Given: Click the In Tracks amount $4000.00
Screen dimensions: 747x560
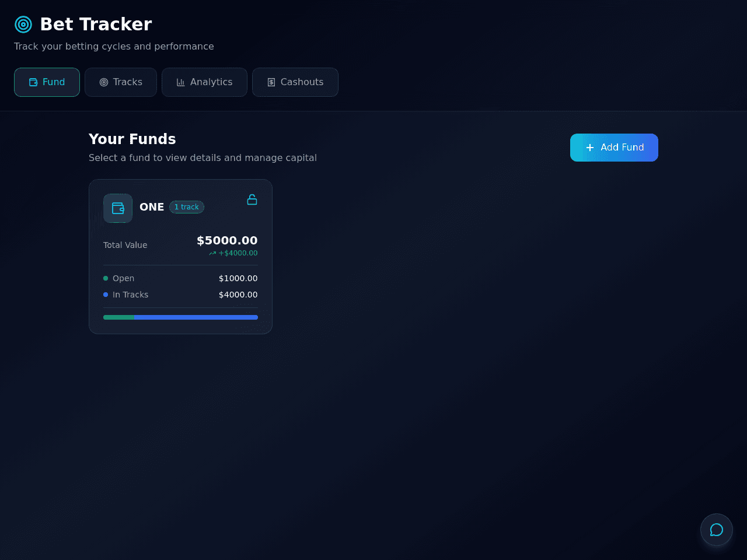Looking at the screenshot, I should click(x=238, y=295).
